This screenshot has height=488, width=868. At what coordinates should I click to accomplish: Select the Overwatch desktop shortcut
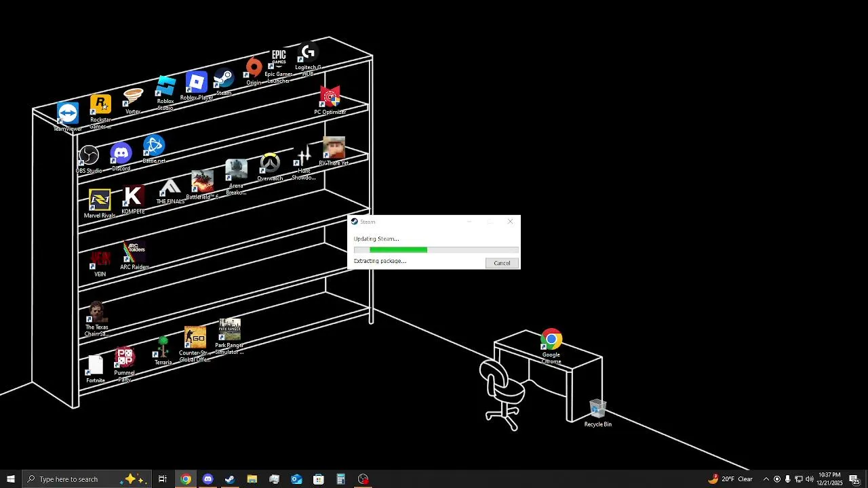pyautogui.click(x=270, y=167)
